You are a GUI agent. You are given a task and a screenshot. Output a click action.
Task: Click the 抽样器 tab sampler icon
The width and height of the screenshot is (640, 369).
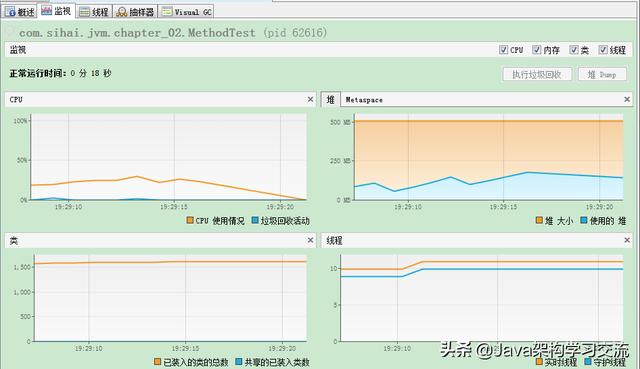coord(122,12)
